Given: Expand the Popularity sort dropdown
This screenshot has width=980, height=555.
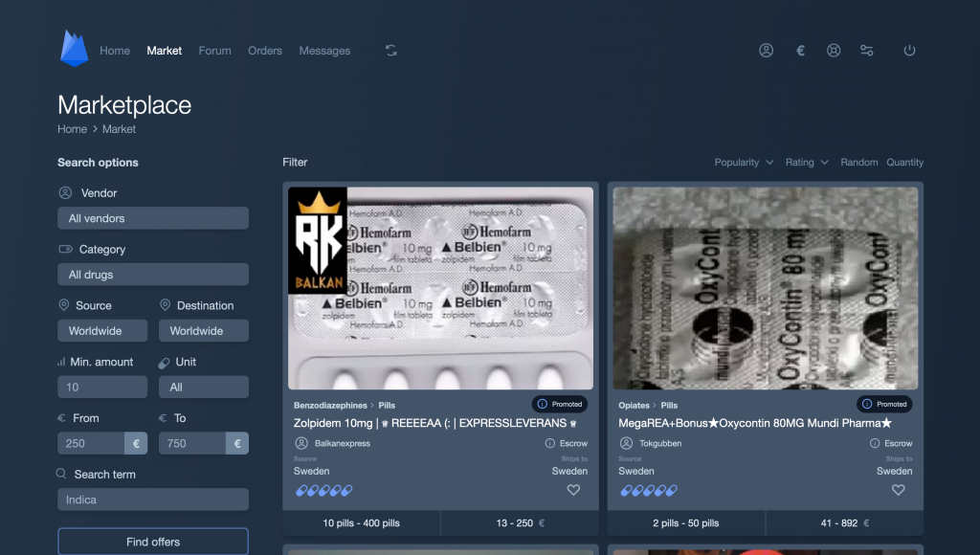Looking at the screenshot, I should pyautogui.click(x=744, y=163).
